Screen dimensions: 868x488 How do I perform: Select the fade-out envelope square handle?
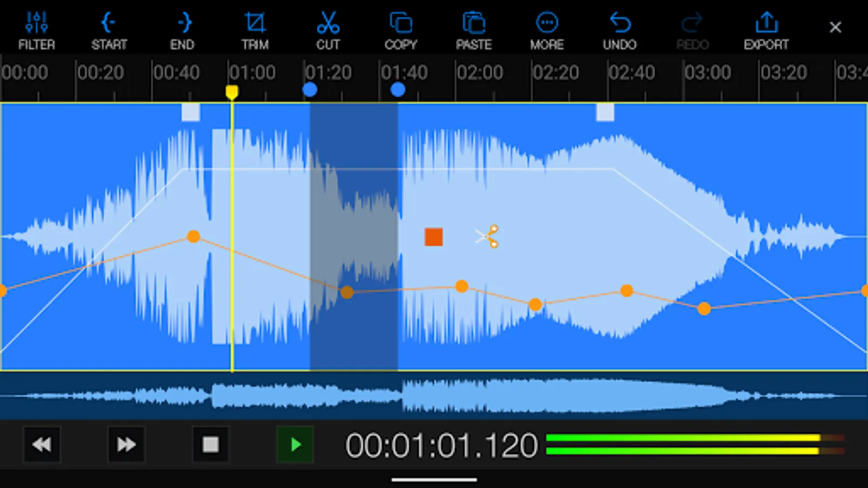click(x=605, y=112)
